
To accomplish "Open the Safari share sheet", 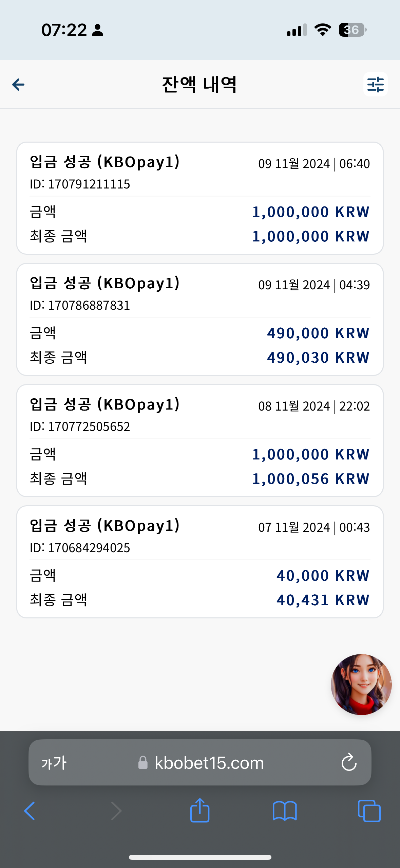I will tap(200, 810).
